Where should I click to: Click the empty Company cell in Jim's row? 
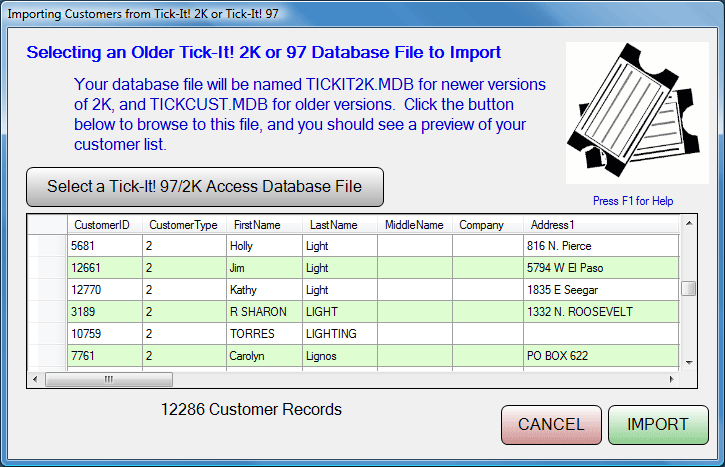point(488,268)
